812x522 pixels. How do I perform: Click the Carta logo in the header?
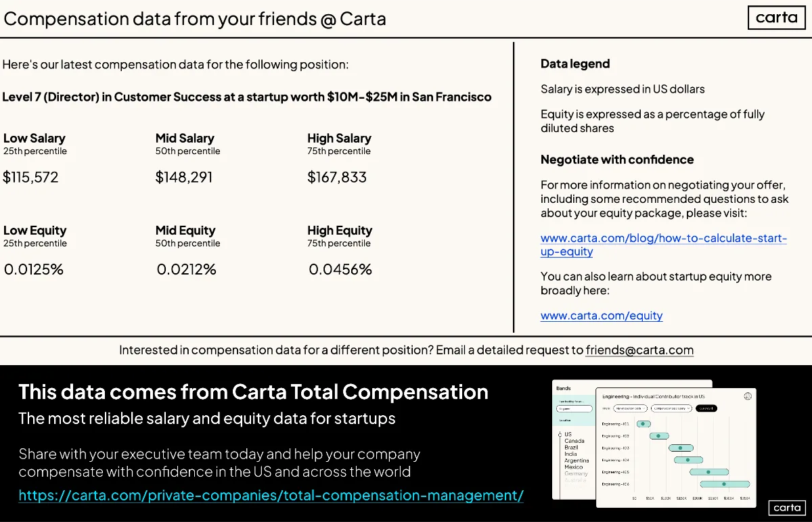pyautogui.click(x=776, y=18)
